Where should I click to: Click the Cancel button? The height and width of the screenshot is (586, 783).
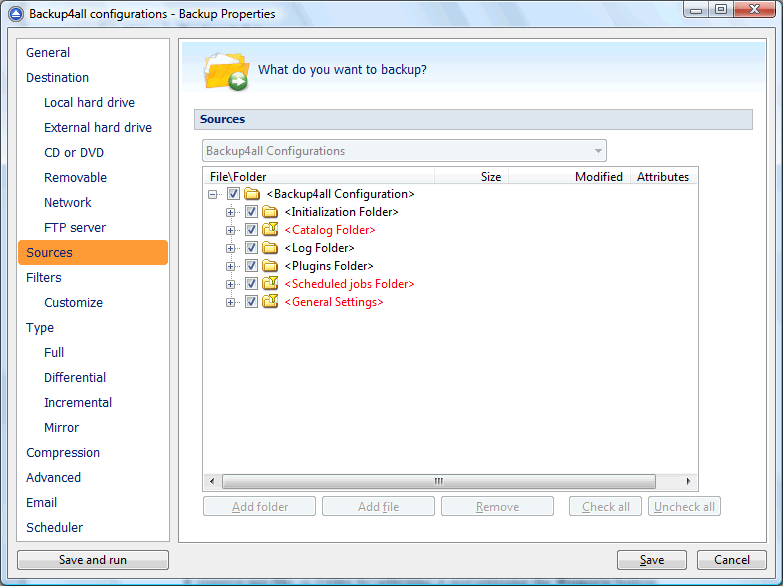point(732,560)
